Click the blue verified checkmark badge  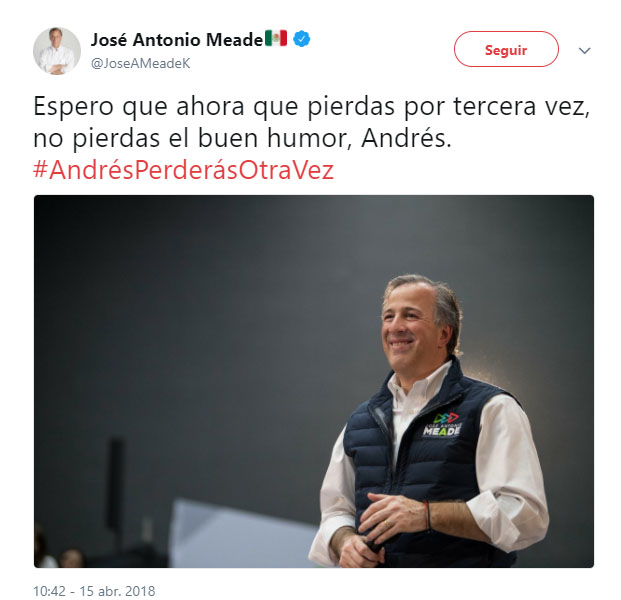(x=302, y=39)
